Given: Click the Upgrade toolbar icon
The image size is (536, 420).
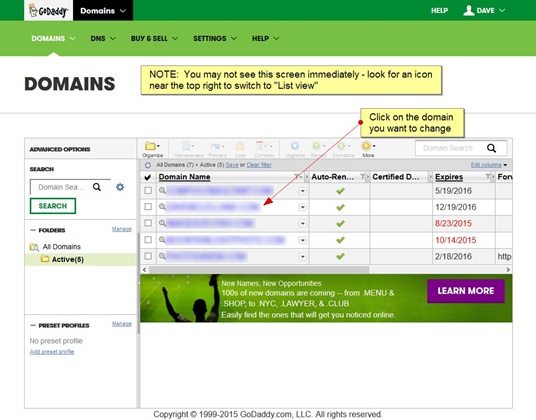Looking at the screenshot, I should (x=295, y=149).
